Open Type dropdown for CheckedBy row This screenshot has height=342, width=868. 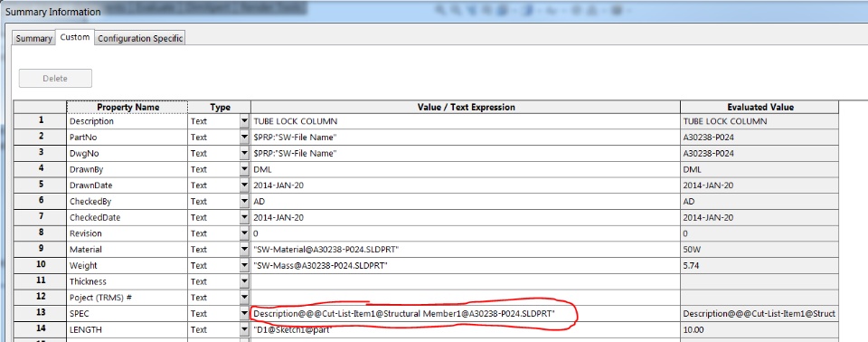click(x=245, y=201)
